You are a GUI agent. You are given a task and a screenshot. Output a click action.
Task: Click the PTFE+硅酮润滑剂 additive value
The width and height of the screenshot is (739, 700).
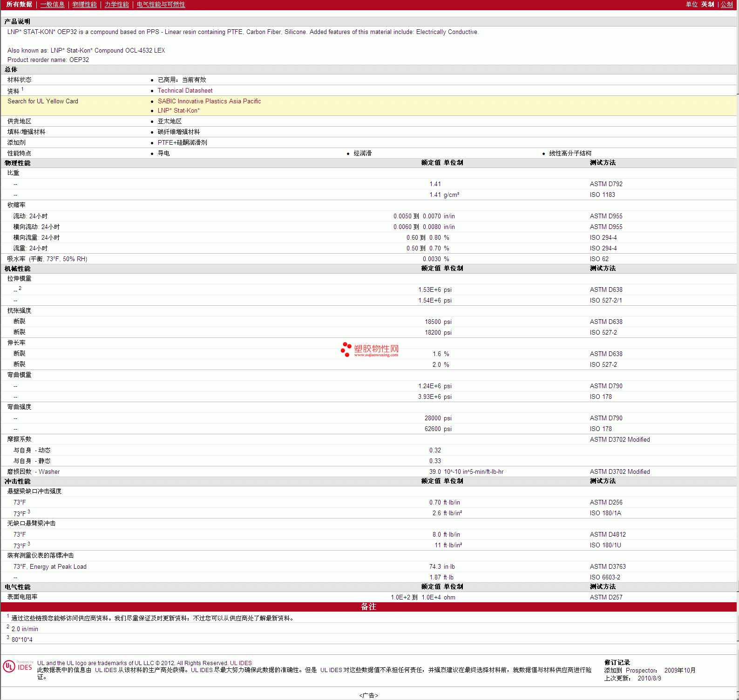coord(182,143)
